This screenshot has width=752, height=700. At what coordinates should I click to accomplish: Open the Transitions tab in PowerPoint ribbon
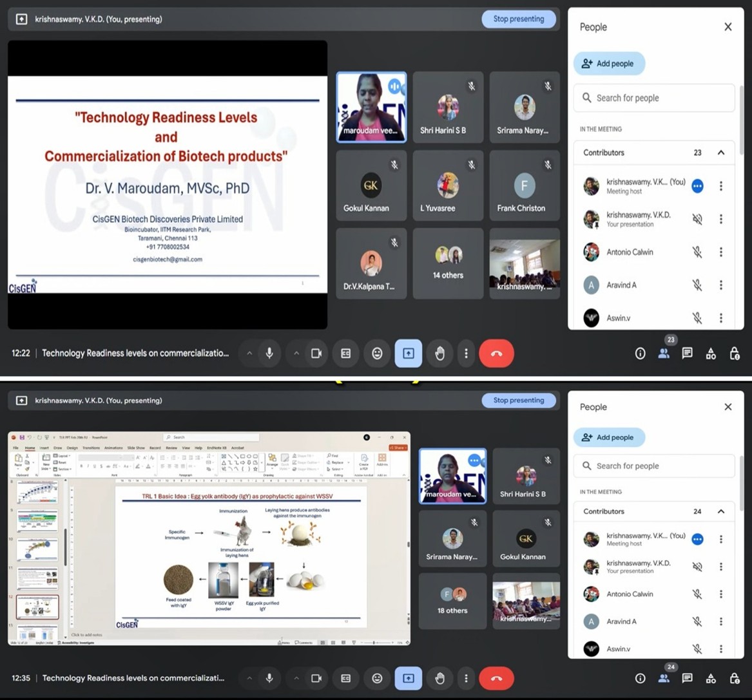(x=91, y=448)
